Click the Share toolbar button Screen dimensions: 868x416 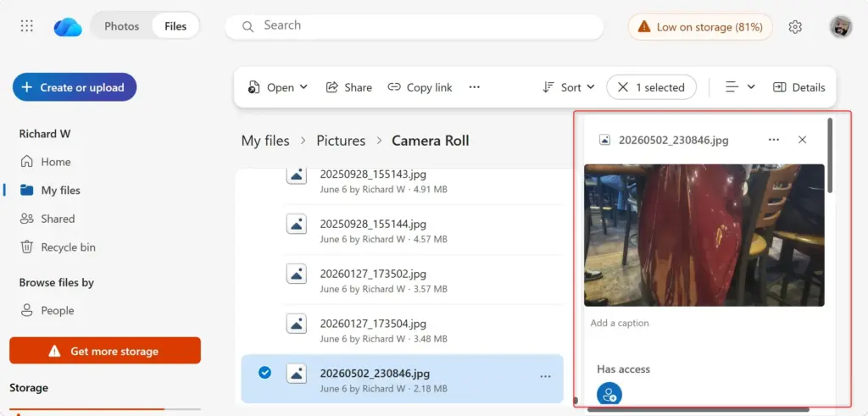point(348,87)
